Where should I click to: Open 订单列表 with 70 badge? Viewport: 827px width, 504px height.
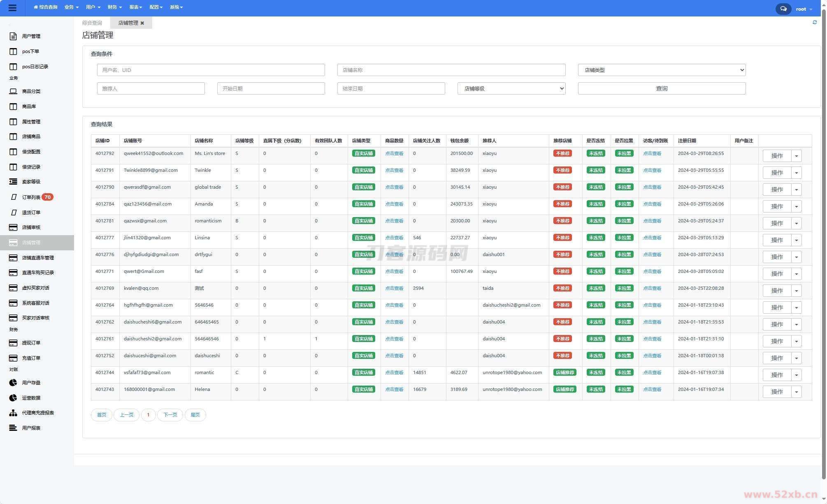[31, 197]
